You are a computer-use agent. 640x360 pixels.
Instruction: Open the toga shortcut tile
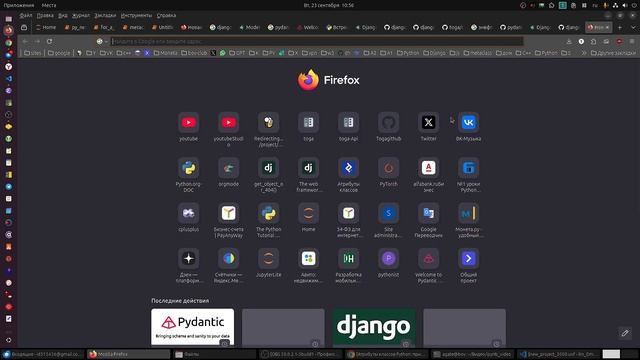pos(309,122)
